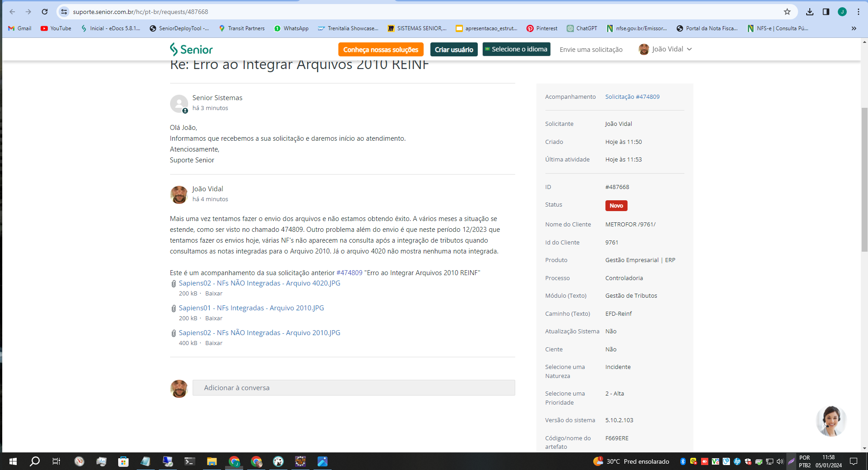Bookmark this page with the star icon

787,12
